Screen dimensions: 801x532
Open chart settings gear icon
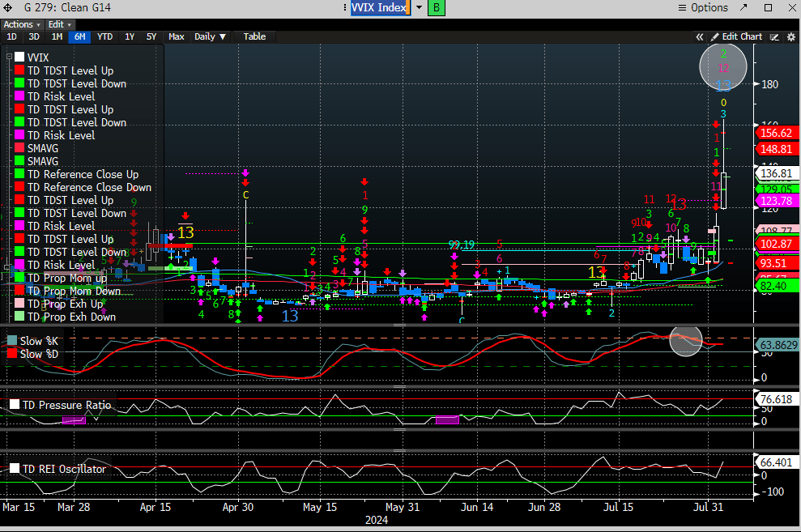coord(790,36)
